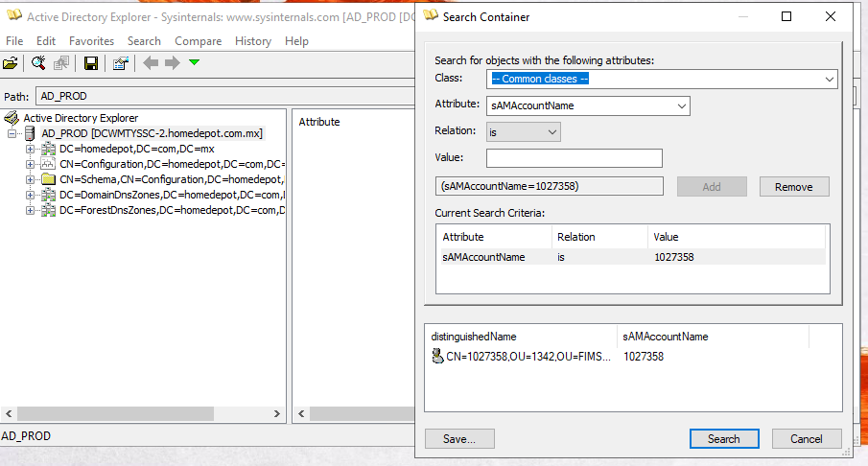Click the Cancel button

807,439
